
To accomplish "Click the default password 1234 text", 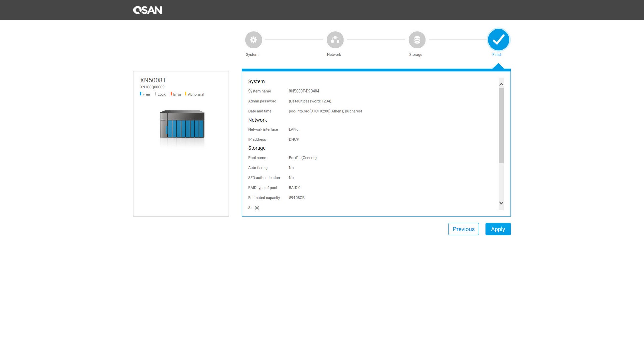I will (310, 101).
